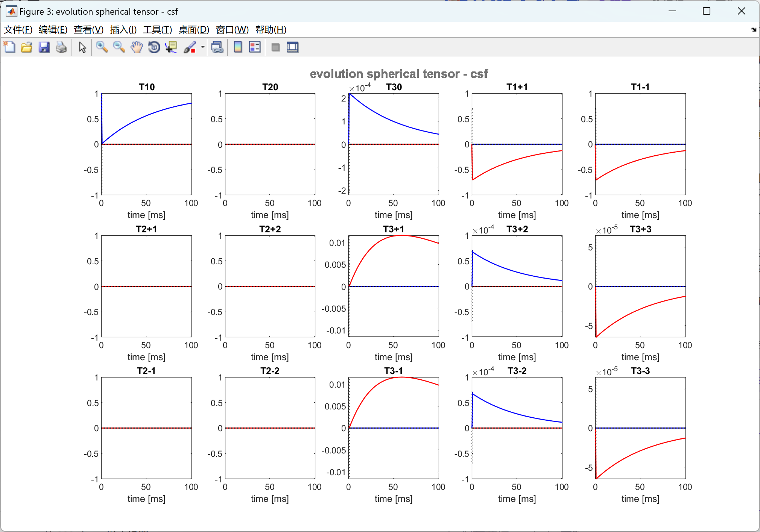
Task: Expand the brush color dropdown arrow
Action: point(202,47)
